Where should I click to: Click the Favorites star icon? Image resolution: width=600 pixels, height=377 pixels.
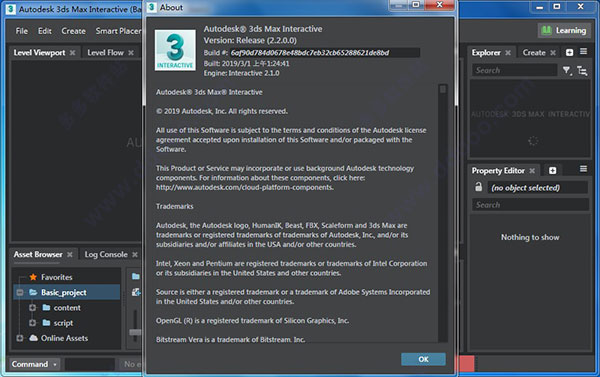point(33,276)
